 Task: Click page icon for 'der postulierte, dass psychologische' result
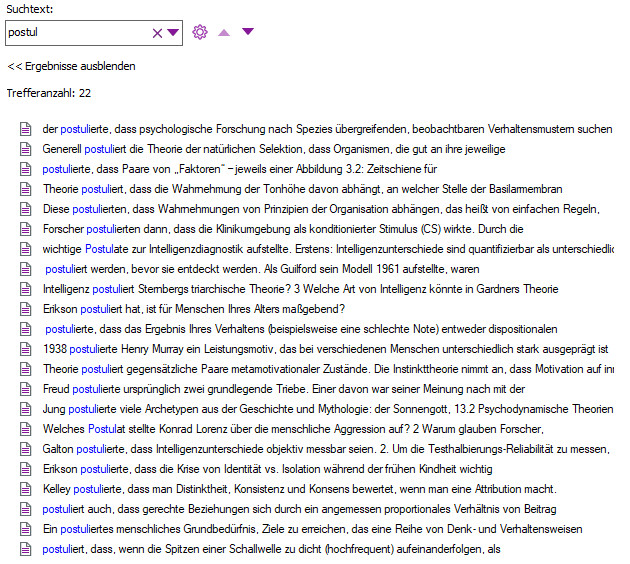26,129
